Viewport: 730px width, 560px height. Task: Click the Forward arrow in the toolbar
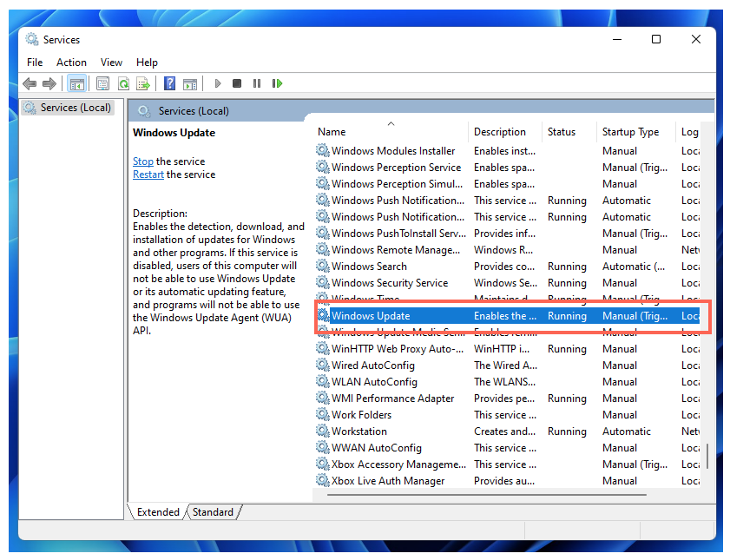coord(49,84)
